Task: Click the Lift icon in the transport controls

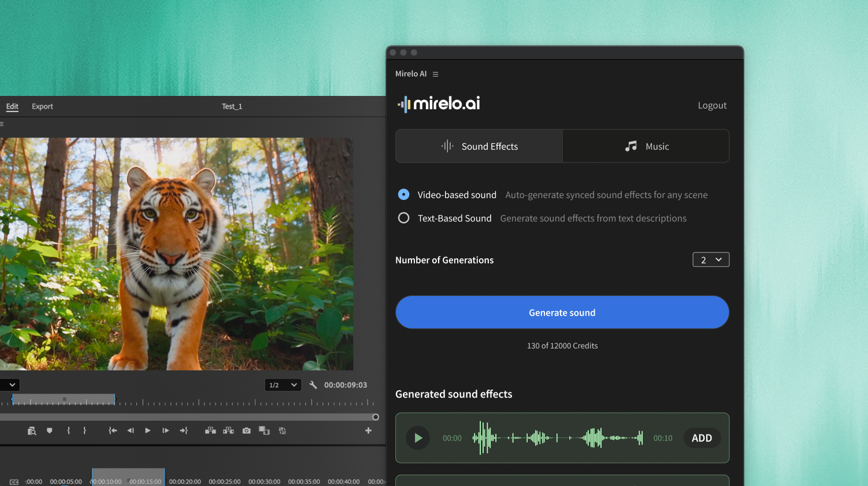Action: point(210,430)
